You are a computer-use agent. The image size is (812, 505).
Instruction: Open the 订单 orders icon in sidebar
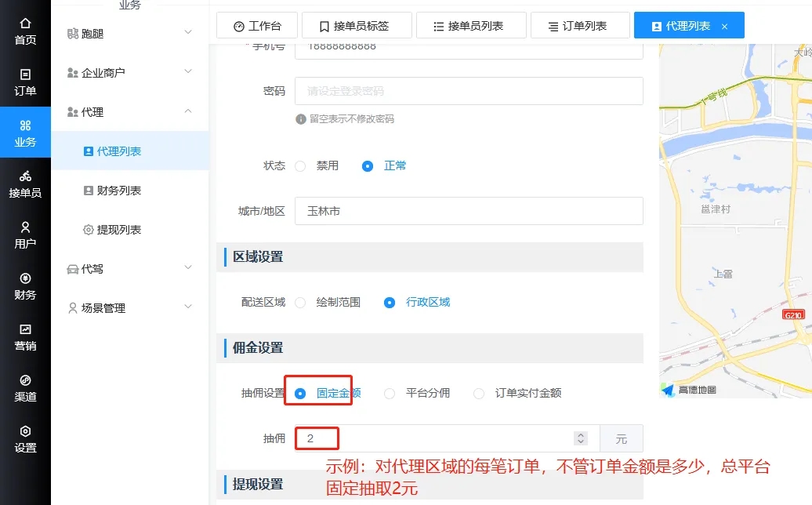click(25, 74)
